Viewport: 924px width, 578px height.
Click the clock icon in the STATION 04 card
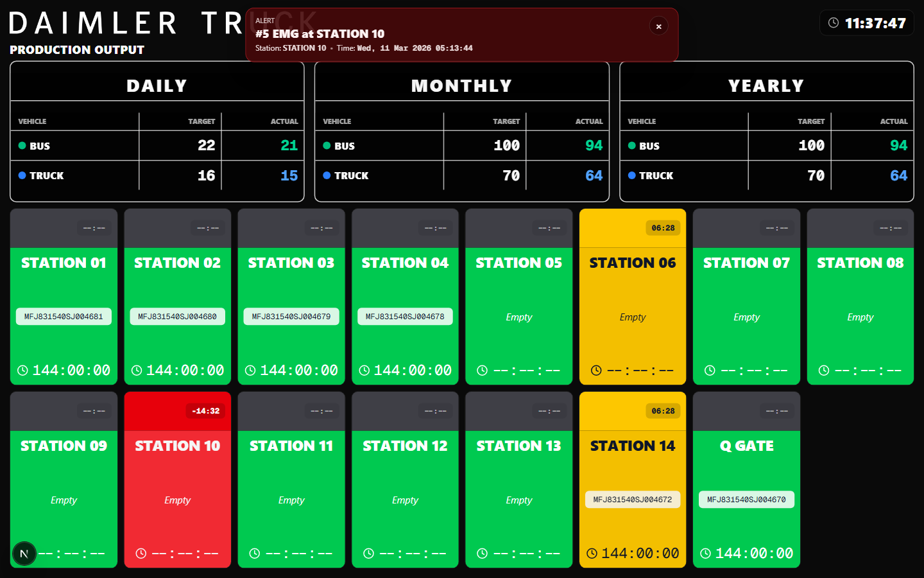coord(364,371)
